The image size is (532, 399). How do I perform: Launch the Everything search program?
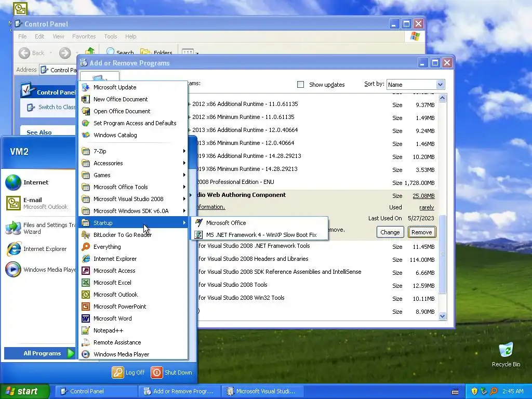tap(133, 247)
